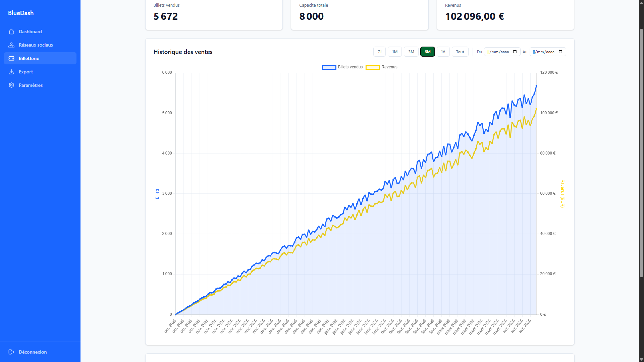644x362 pixels.
Task: Go to Réseaux sociaux section
Action: 40,45
